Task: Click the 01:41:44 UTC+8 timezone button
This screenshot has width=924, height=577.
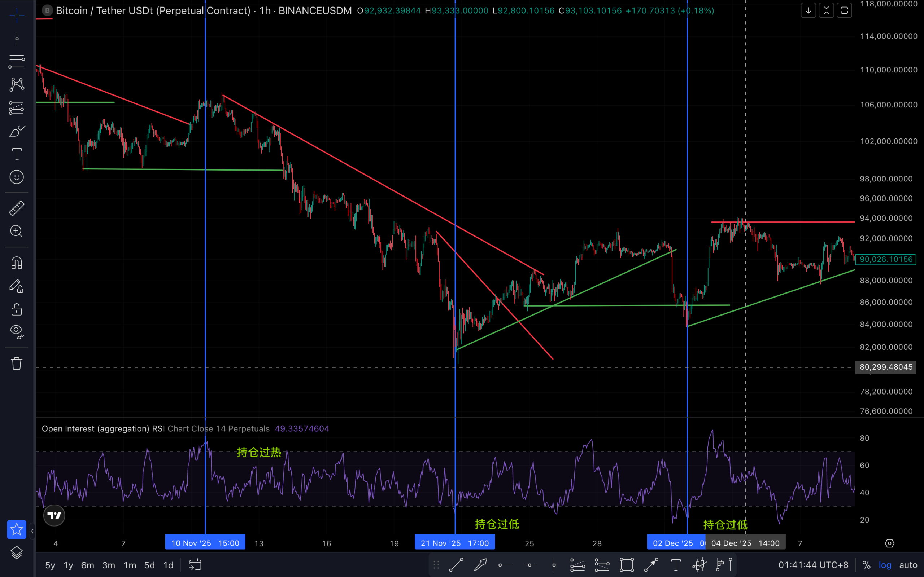Action: point(813,565)
